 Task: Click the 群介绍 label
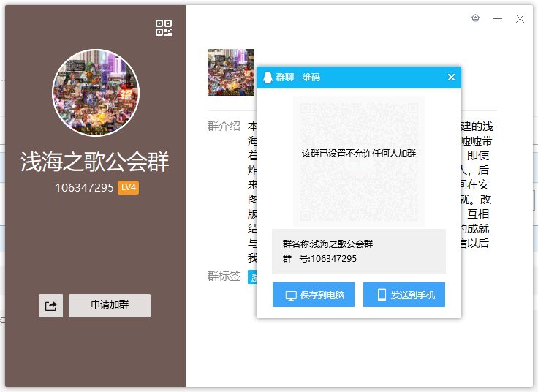pos(224,127)
